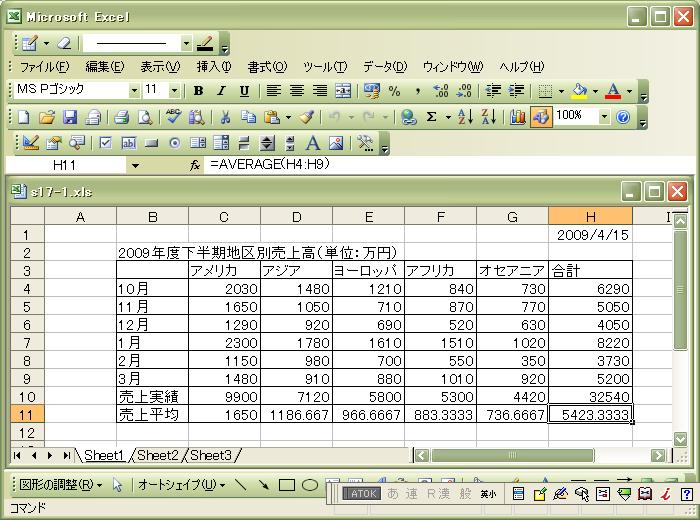Activate Format Painter brush

click(307, 117)
